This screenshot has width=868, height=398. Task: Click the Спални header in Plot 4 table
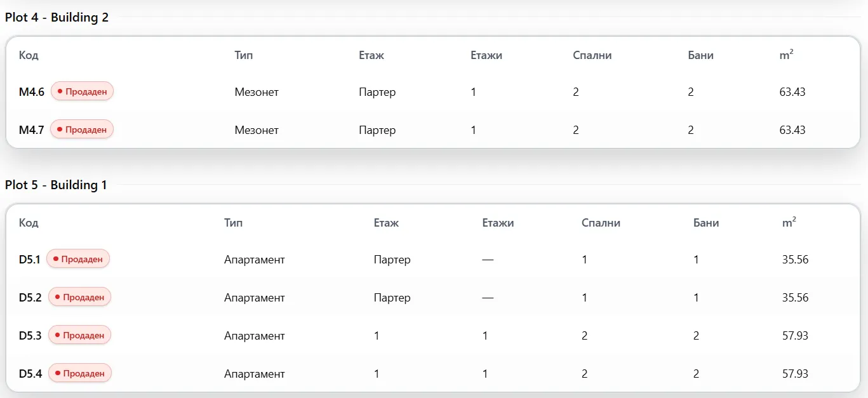pos(592,55)
